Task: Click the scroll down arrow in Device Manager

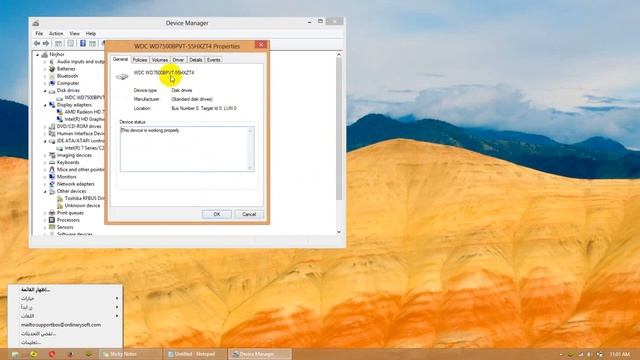Action: [339, 232]
